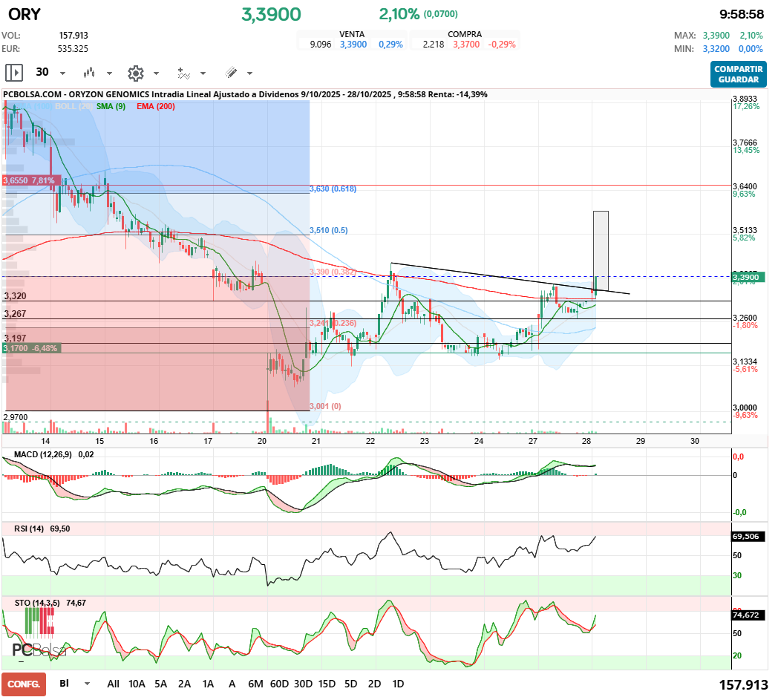This screenshot has height=700, width=778.
Task: Click the EUR value 535.325
Action: coord(73,49)
